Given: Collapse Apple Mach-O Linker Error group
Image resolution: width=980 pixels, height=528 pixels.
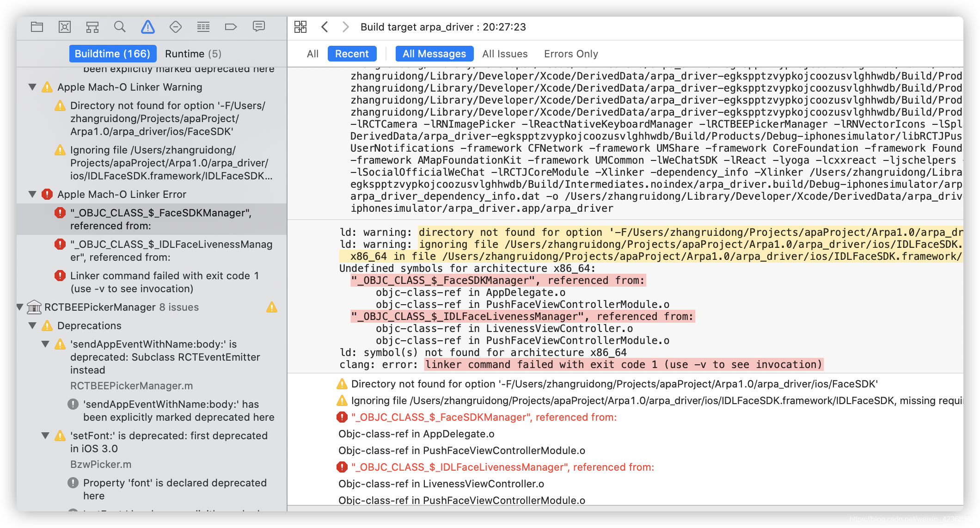Looking at the screenshot, I should [32, 194].
